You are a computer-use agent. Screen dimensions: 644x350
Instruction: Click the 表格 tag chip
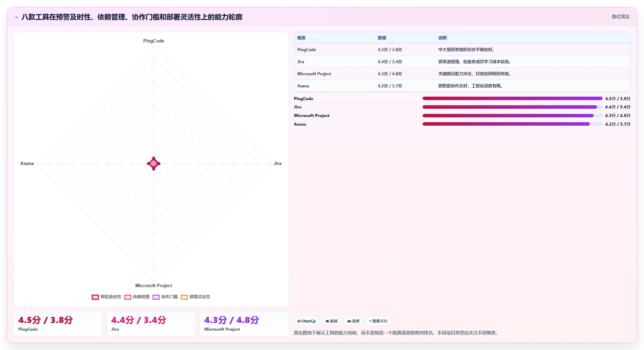click(x=331, y=321)
